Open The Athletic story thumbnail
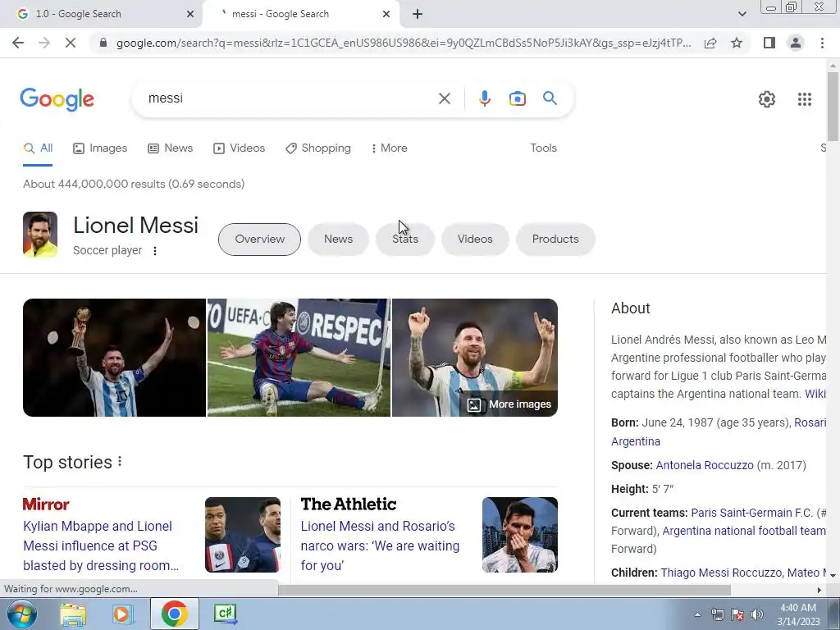This screenshot has width=840, height=630. coord(519,535)
